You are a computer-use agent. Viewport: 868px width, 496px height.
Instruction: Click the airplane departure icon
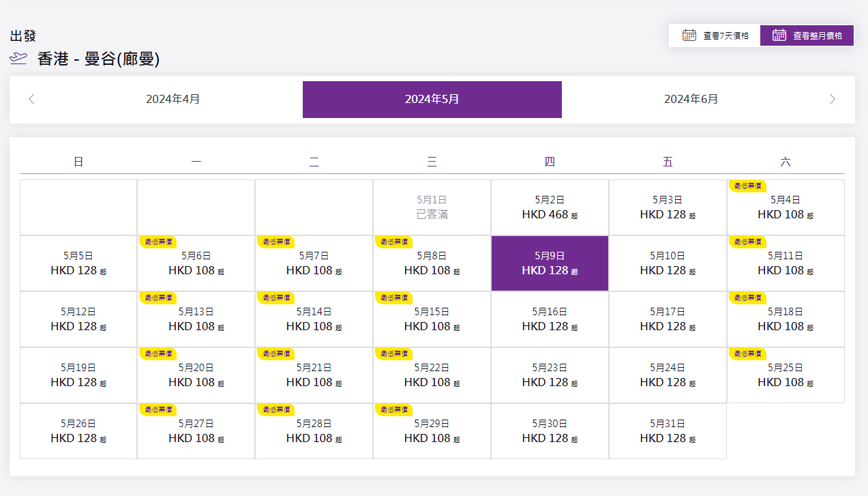pyautogui.click(x=18, y=59)
